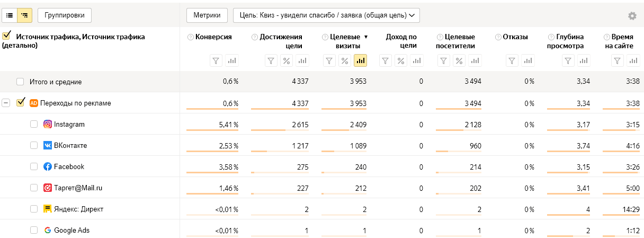Uncheck Переходы по рекламе checkbox
Viewport: 644px width, 238px height.
point(21,102)
